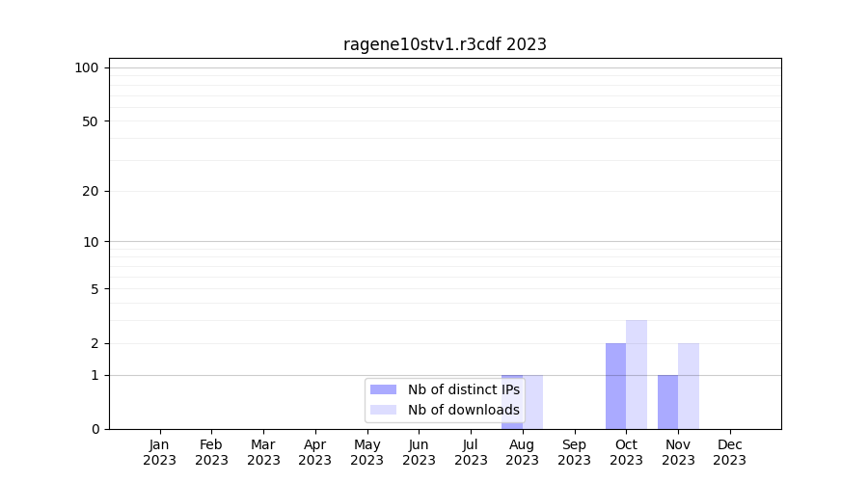
Task: Click the 'Nb of distinct IPs' legend swatch
Action: tap(383, 389)
